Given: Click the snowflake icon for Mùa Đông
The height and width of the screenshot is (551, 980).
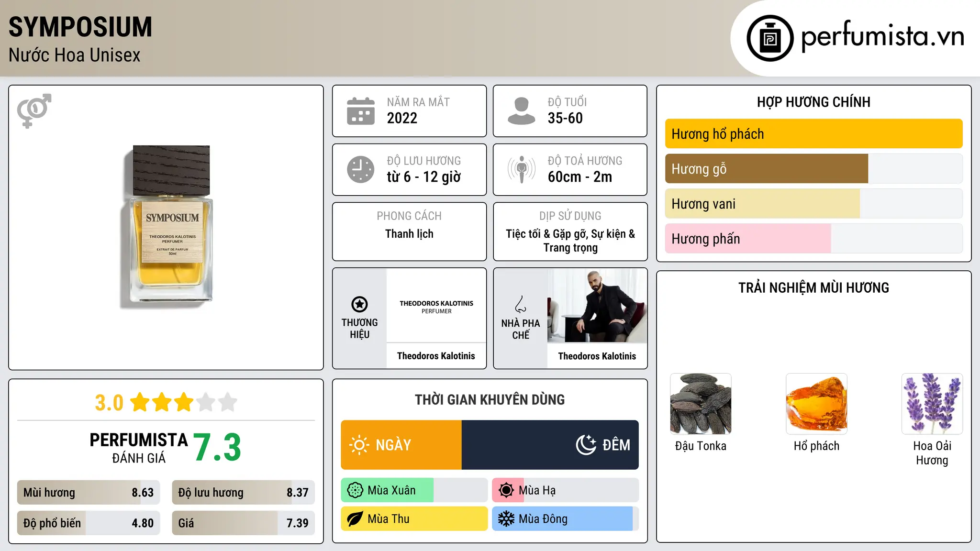Looking at the screenshot, I should (x=506, y=519).
